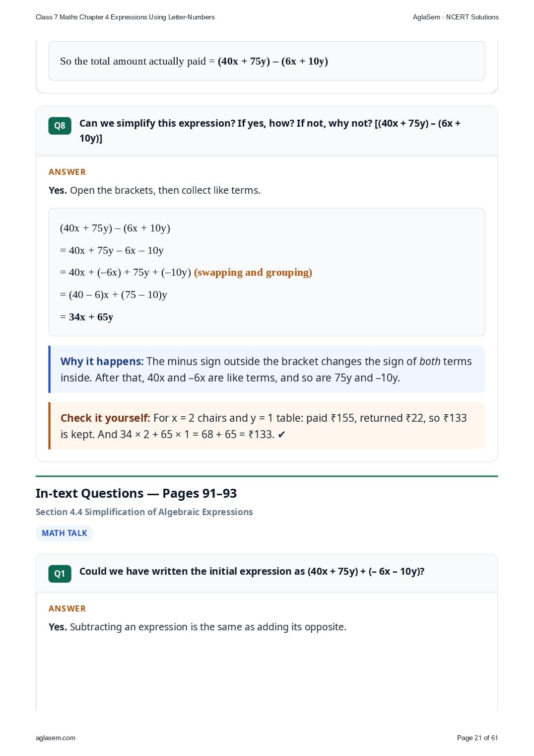534x756 pixels.
Task: Click the 'Why it happens:' note heading
Action: tap(102, 362)
